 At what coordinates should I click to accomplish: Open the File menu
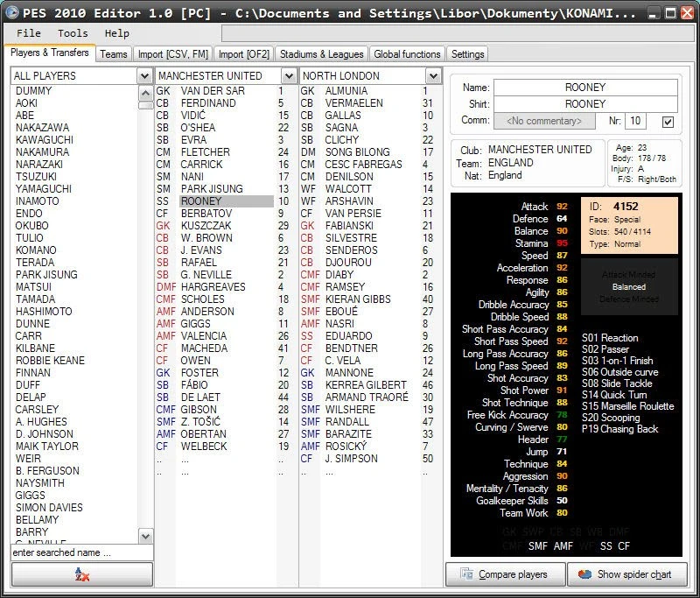[27, 32]
